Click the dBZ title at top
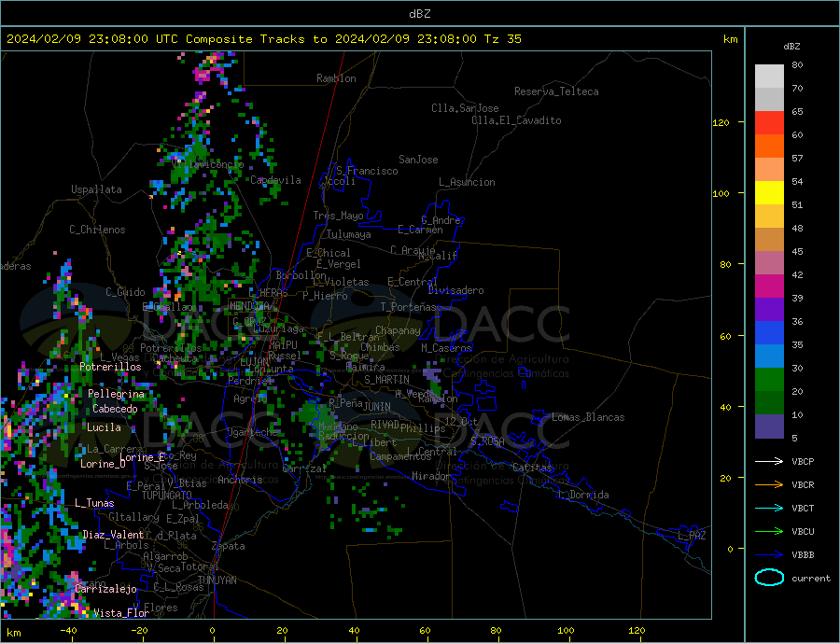The height and width of the screenshot is (643, 840). [x=419, y=14]
